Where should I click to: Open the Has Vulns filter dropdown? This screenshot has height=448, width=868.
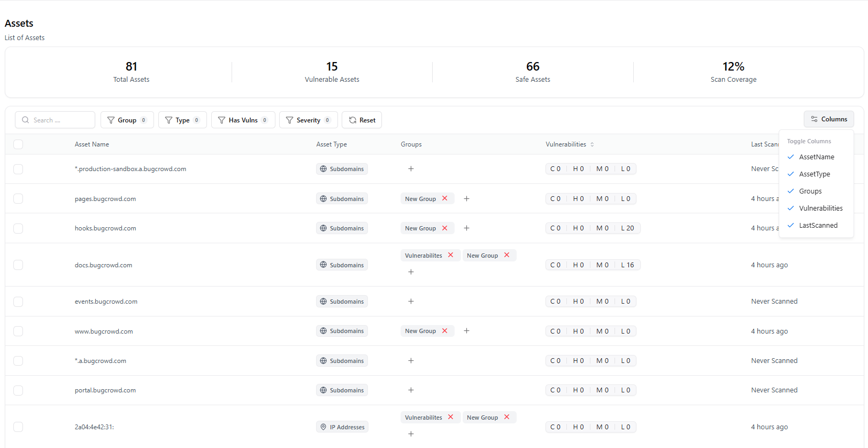point(243,120)
